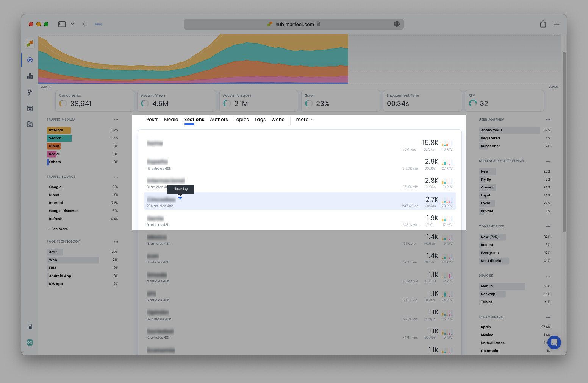The width and height of the screenshot is (588, 383).
Task: Switch to the Authors tab
Action: pyautogui.click(x=219, y=120)
